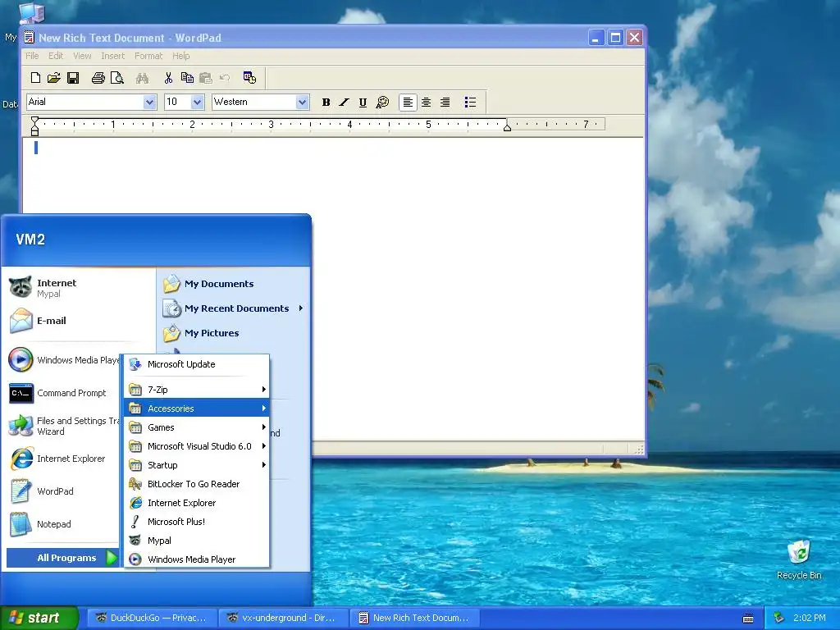Screen dimensions: 840x630
Task: Click the Find binoculars icon in WordPad
Action: click(x=142, y=78)
